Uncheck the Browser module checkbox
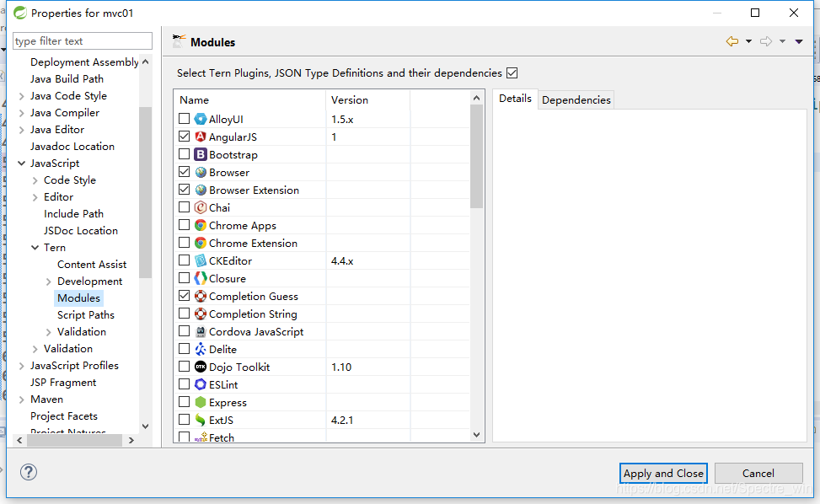The height and width of the screenshot is (504, 820). click(x=184, y=171)
